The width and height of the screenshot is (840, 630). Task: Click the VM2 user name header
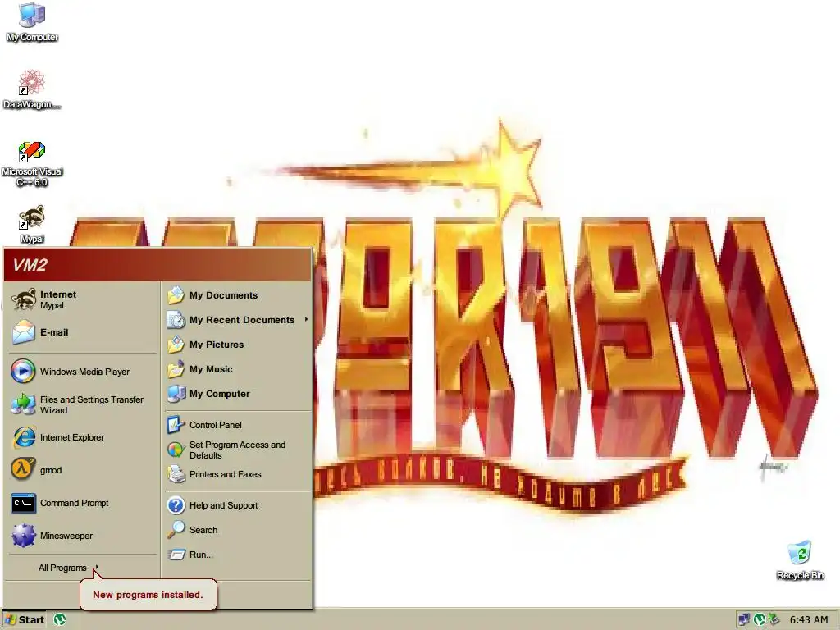point(30,265)
